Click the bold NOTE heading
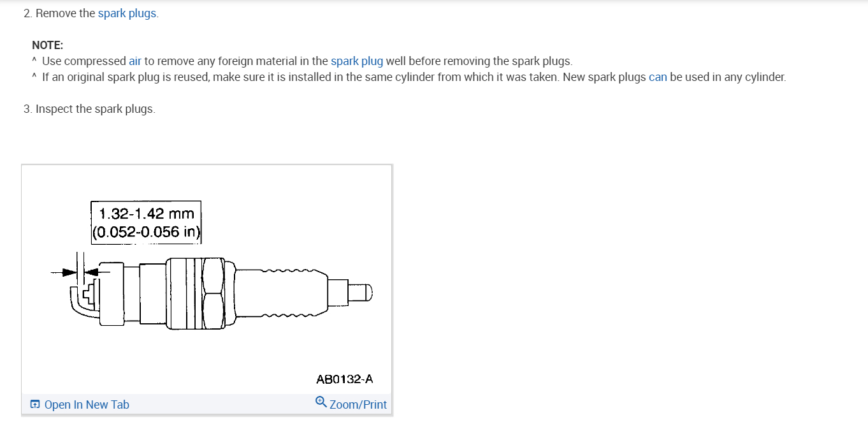Image resolution: width=868 pixels, height=445 pixels. [x=48, y=45]
